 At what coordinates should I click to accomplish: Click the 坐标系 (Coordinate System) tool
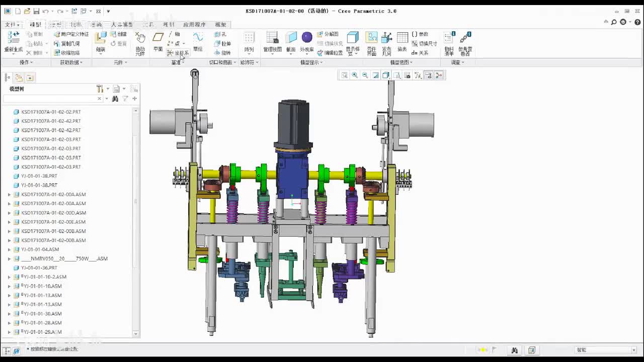[178, 53]
